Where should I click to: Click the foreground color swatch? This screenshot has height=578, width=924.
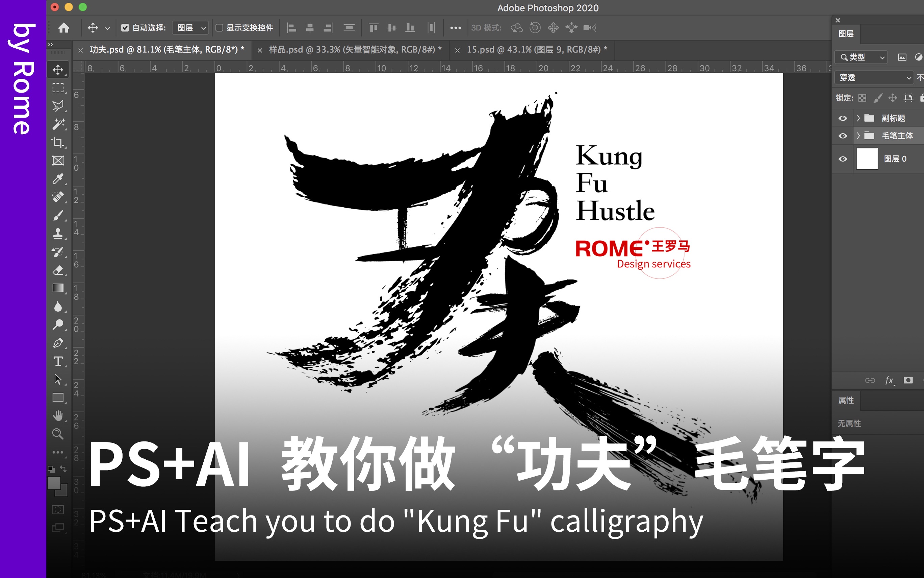pyautogui.click(x=54, y=483)
